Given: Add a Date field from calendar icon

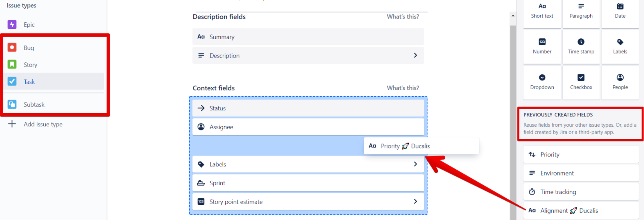Looking at the screenshot, I should [620, 11].
